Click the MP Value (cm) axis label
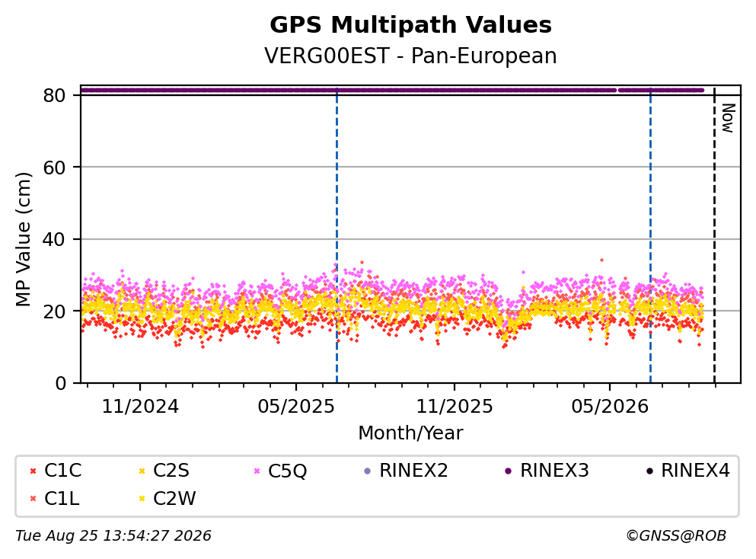Viewport: 756px width, 559px height. [x=23, y=240]
